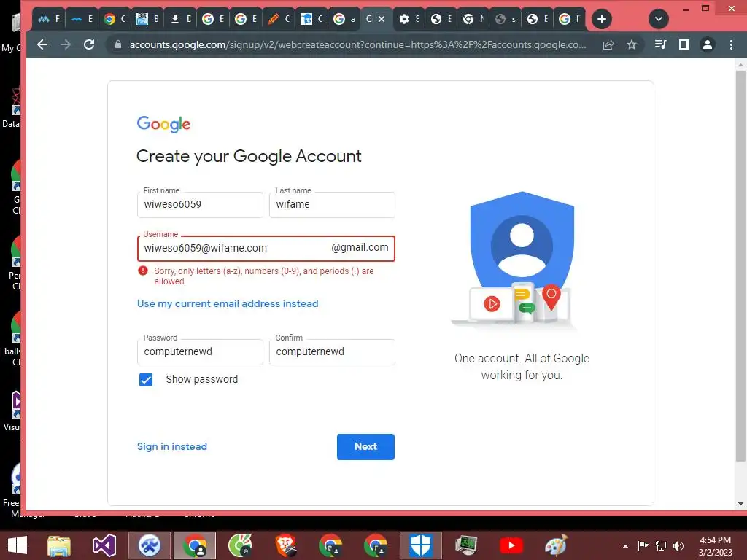Bookmark this page with the star icon
747x560 pixels.
[x=632, y=44]
